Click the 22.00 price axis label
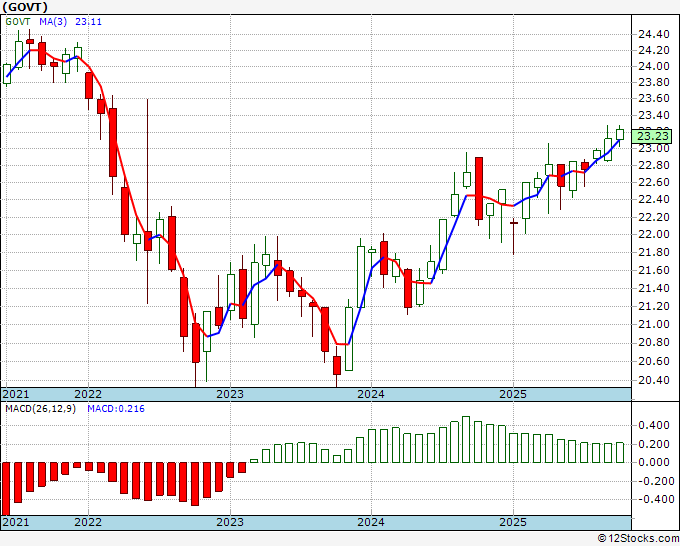This screenshot has width=680, height=546. click(654, 234)
